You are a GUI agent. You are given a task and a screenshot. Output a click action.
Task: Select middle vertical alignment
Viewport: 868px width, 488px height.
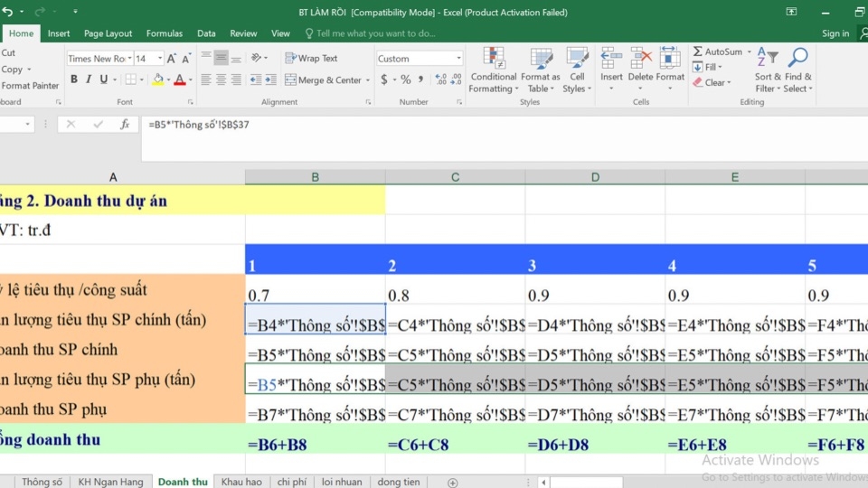pyautogui.click(x=221, y=58)
